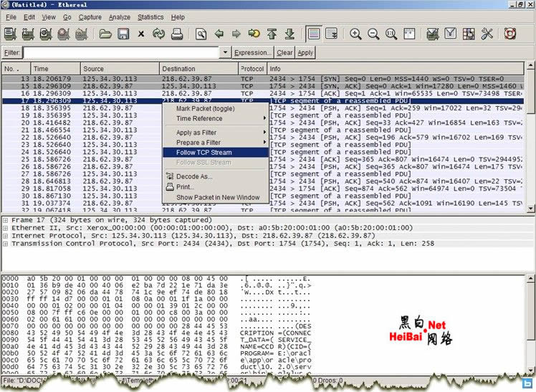Toggle auto scroll in live capture icon
The image size is (536, 392).
coord(332,34)
